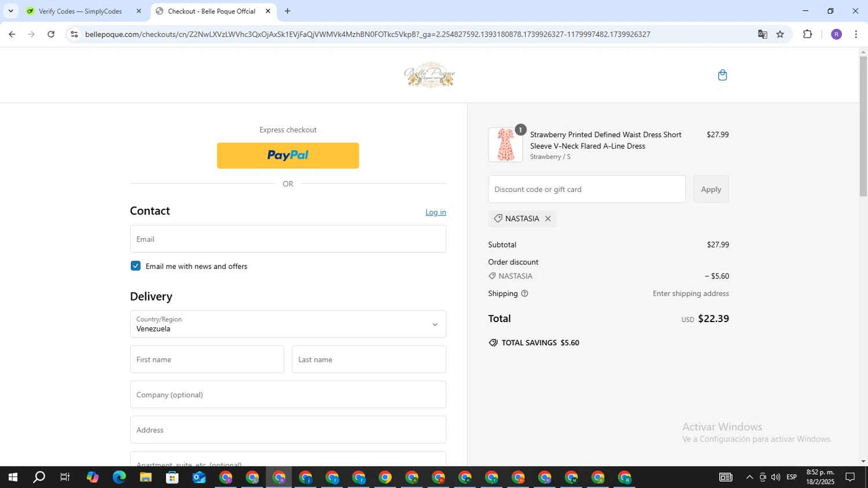Select the Checkout - Belle Poque Official tab

point(212,11)
